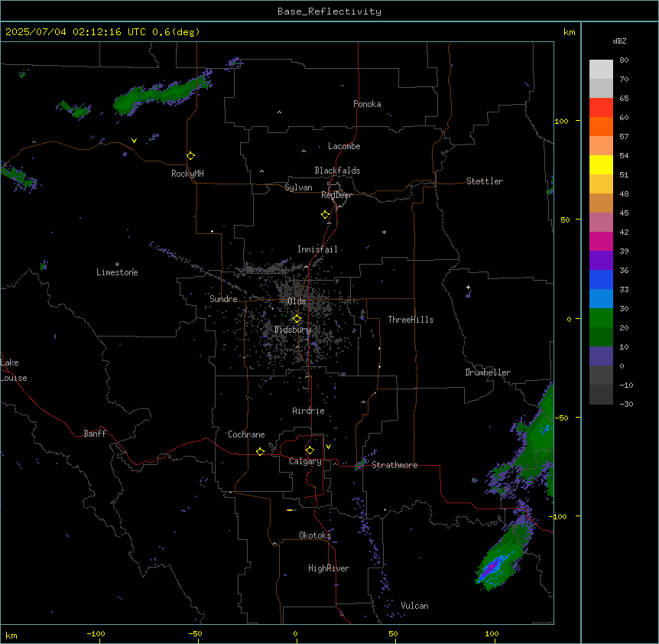The width and height of the screenshot is (659, 644).
Task: Click the Airdrie city label
Action: coord(309,411)
